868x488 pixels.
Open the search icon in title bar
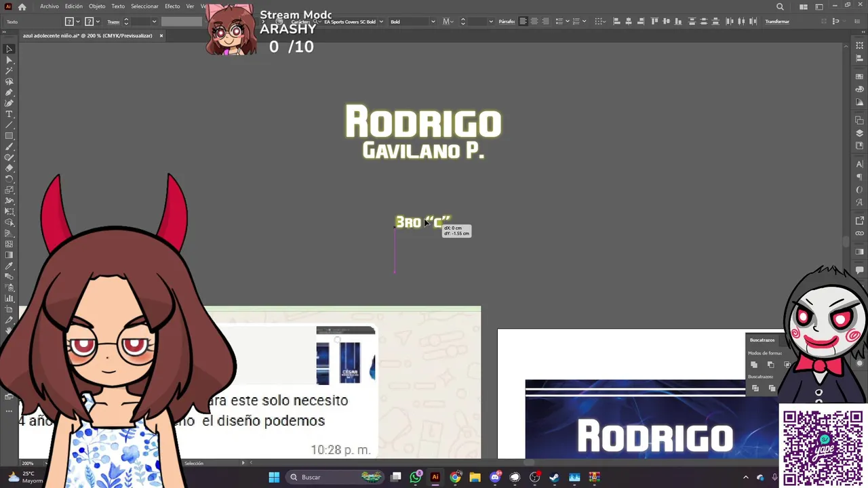click(780, 7)
